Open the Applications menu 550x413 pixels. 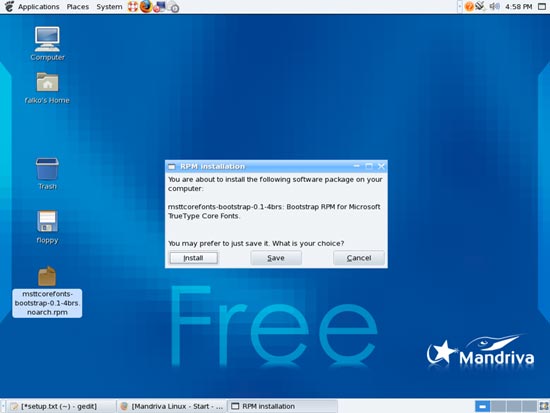39,7
